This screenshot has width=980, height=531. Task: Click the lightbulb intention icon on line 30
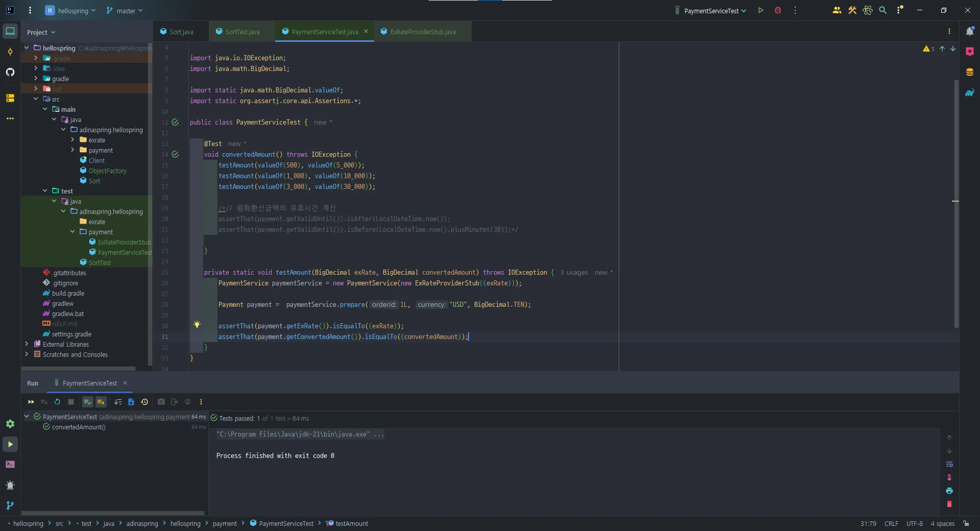point(197,325)
